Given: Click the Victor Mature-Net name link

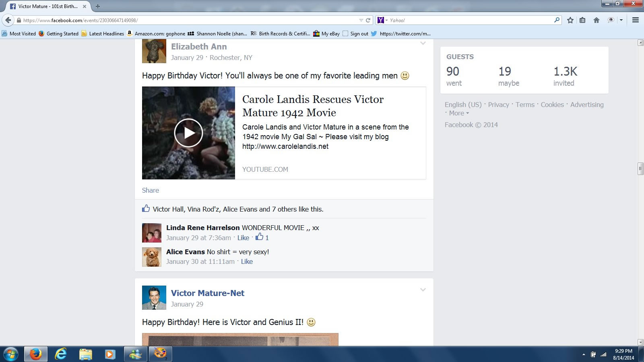Looking at the screenshot, I should click(x=208, y=293).
